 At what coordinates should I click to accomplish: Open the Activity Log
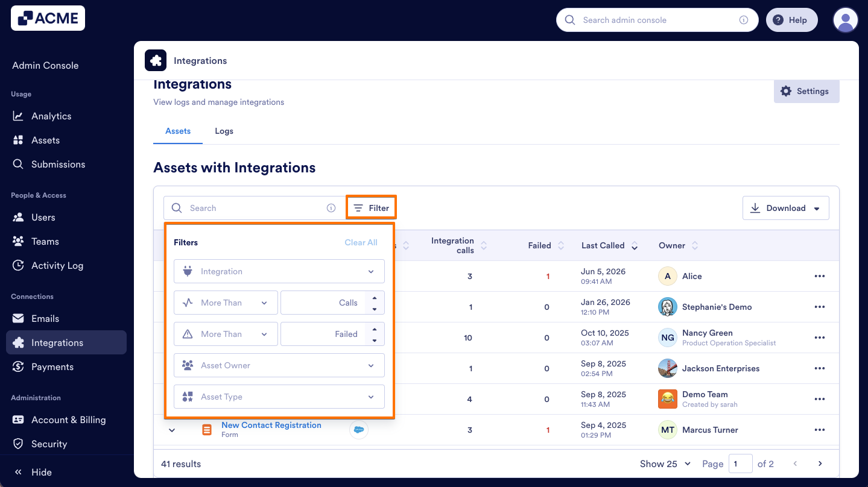(x=57, y=265)
